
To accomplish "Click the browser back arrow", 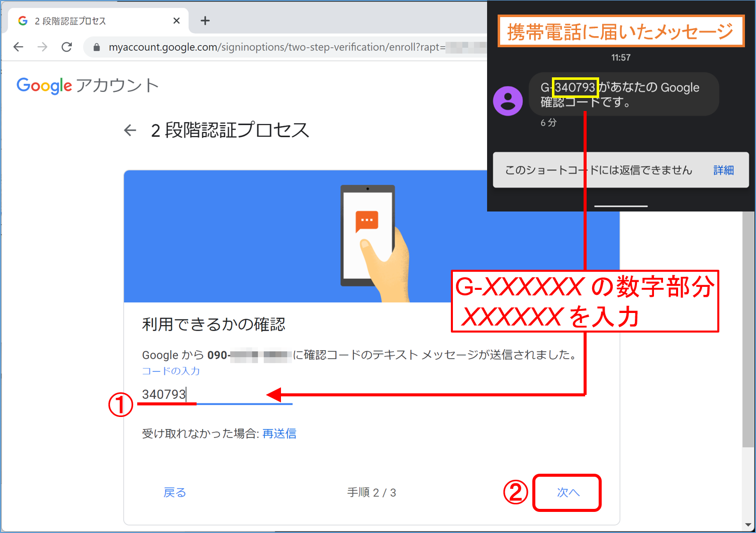I will 19,47.
